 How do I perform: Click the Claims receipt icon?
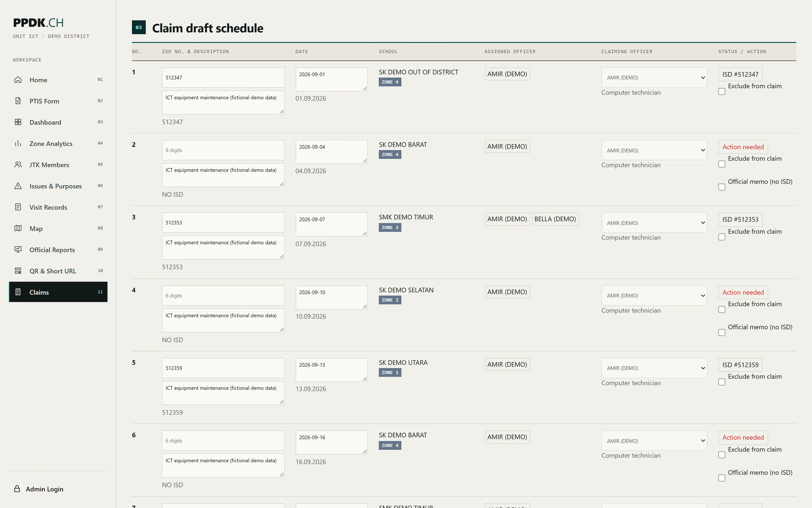18,292
